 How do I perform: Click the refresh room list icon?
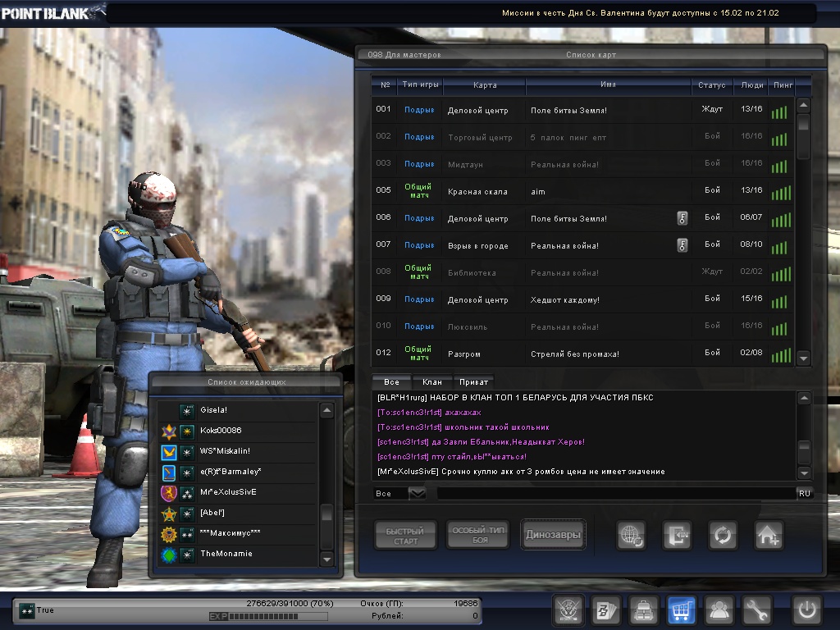coord(723,535)
